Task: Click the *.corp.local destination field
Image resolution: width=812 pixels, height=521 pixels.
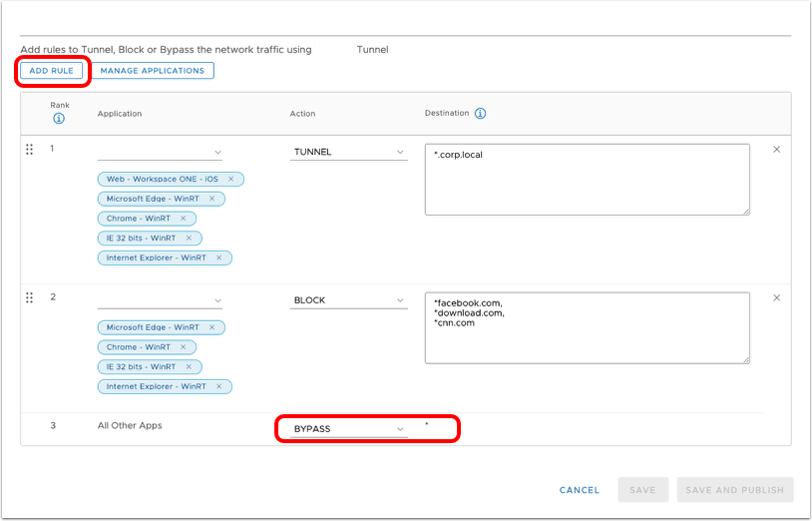Action: [587, 179]
